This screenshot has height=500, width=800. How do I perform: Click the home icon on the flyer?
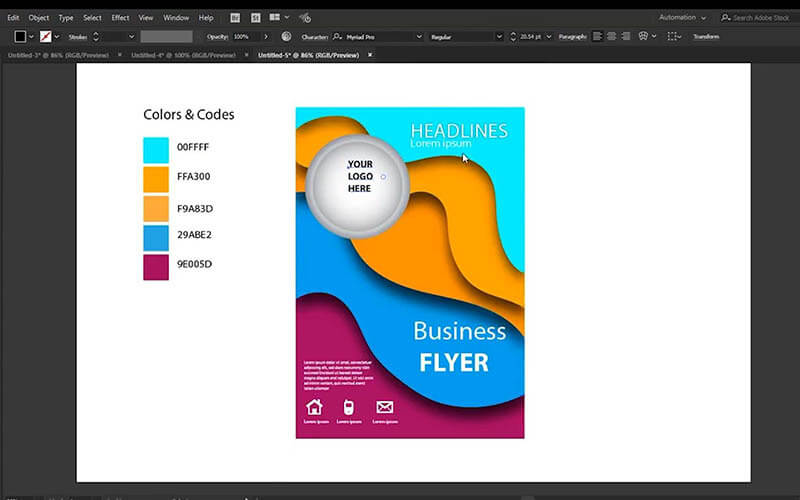tap(314, 407)
